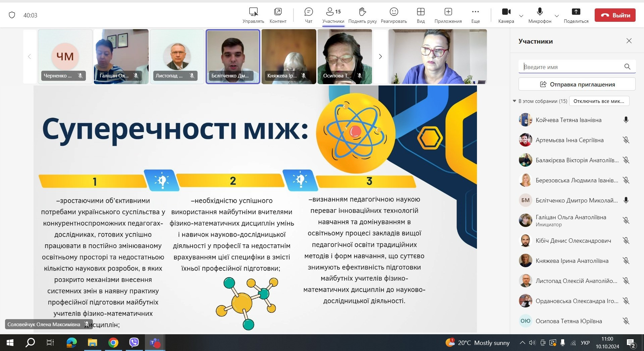Show next participant videos arrow

click(x=380, y=56)
